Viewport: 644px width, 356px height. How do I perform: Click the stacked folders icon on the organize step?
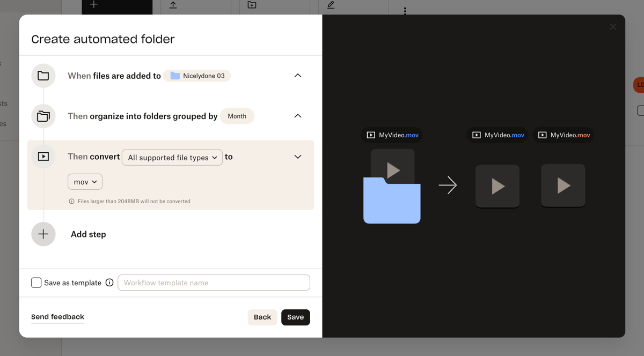coord(43,116)
